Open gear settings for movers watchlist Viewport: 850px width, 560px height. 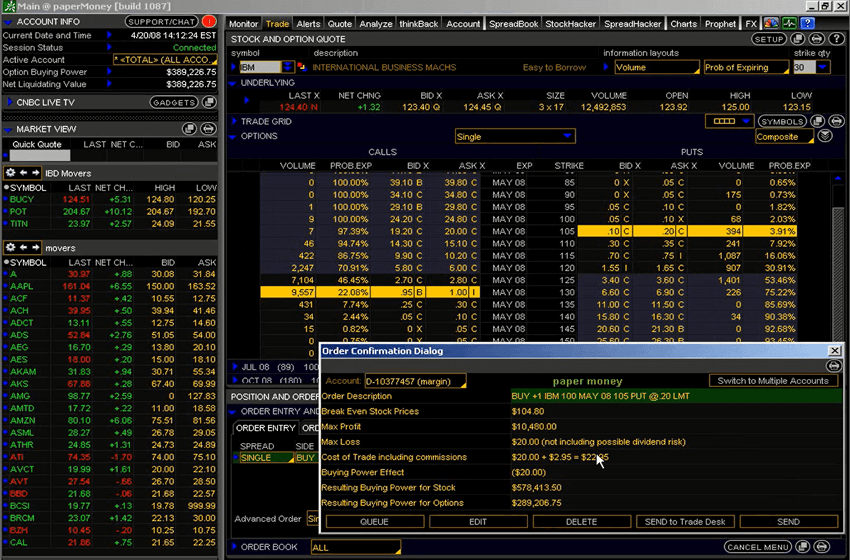pyautogui.click(x=10, y=248)
